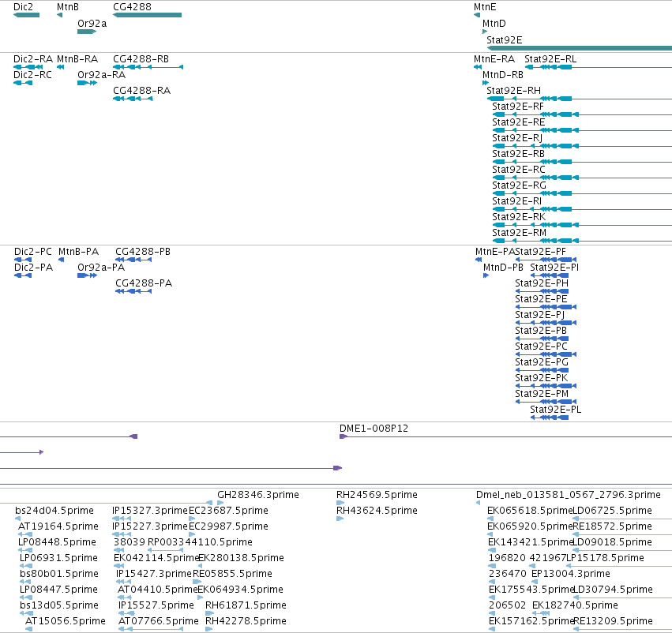This screenshot has height=633, width=672.
Task: Open the Dic2-PA protein label
Action: click(x=33, y=268)
